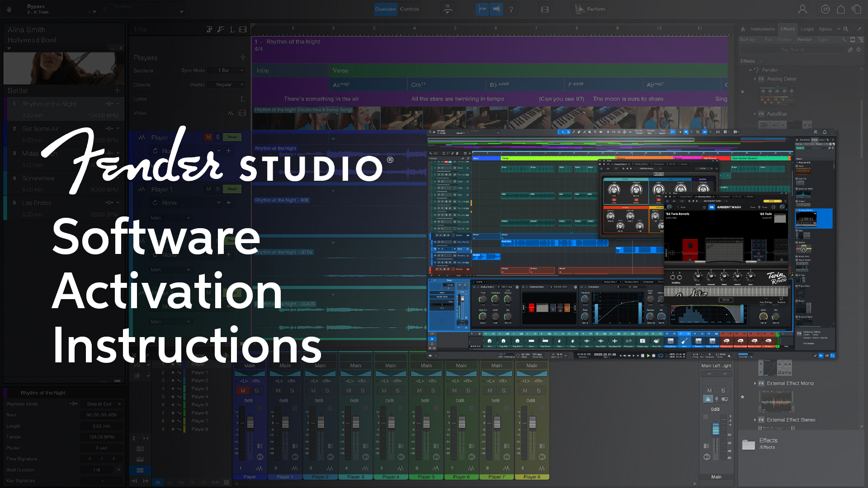Image resolution: width=868 pixels, height=488 pixels.
Task: Click the Lyrics L icon in arrangement header
Action: tap(231, 29)
